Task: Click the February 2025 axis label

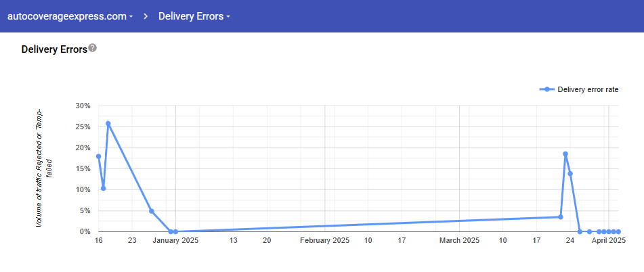Action: (x=324, y=240)
